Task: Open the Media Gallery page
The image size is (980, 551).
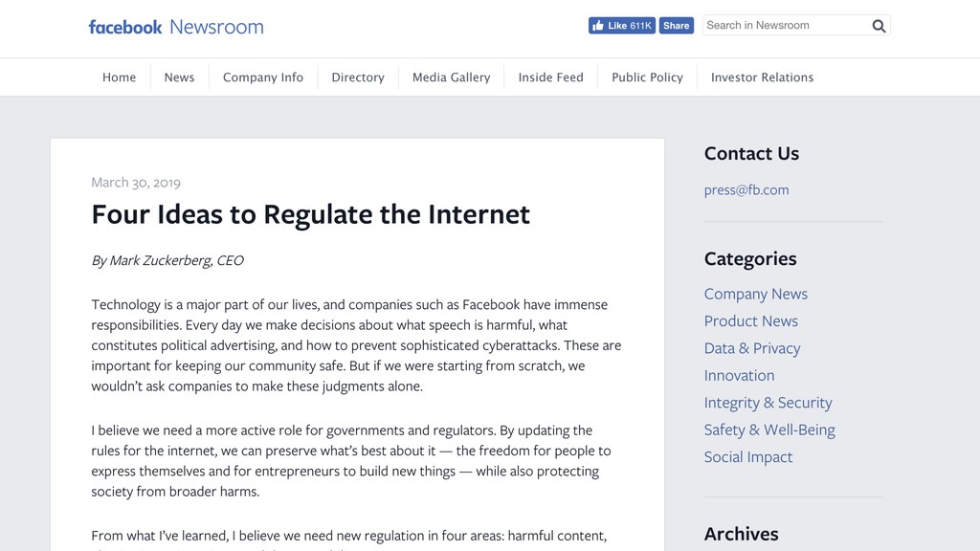Action: (452, 77)
